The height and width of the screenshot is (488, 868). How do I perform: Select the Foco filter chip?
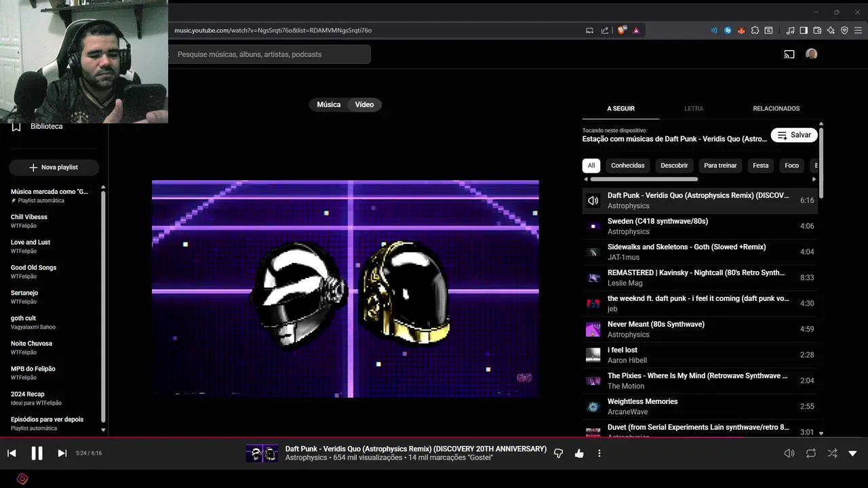tap(792, 165)
